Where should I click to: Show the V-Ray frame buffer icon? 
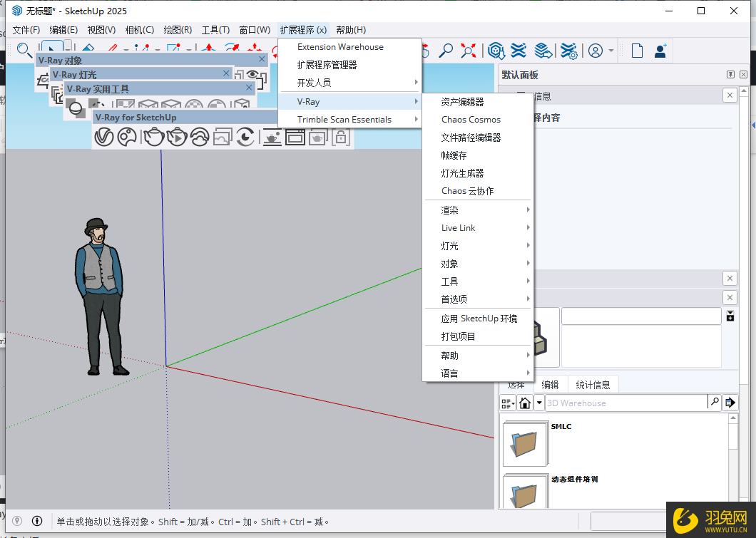(223, 137)
